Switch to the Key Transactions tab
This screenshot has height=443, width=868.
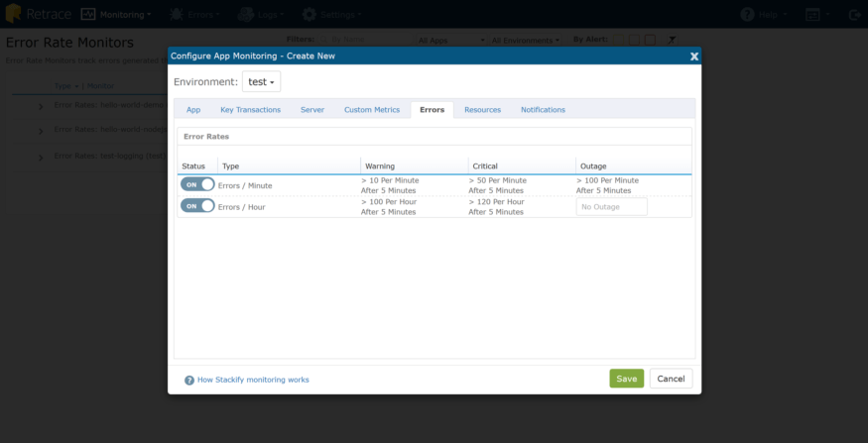pyautogui.click(x=250, y=110)
